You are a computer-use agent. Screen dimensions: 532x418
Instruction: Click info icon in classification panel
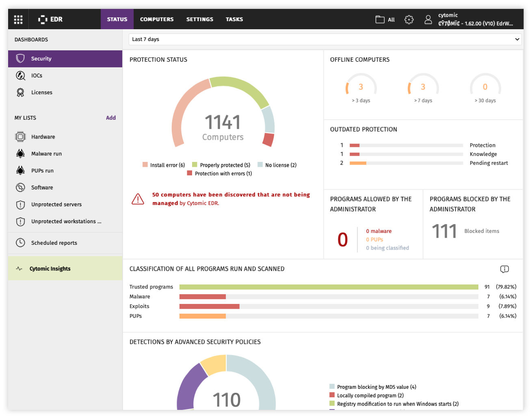pos(504,269)
